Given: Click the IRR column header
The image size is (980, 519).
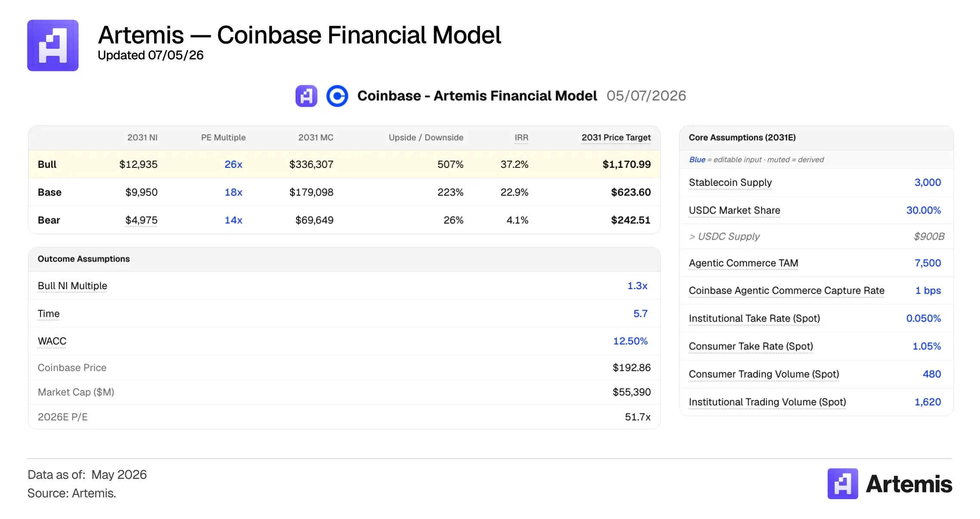Looking at the screenshot, I should (x=521, y=138).
